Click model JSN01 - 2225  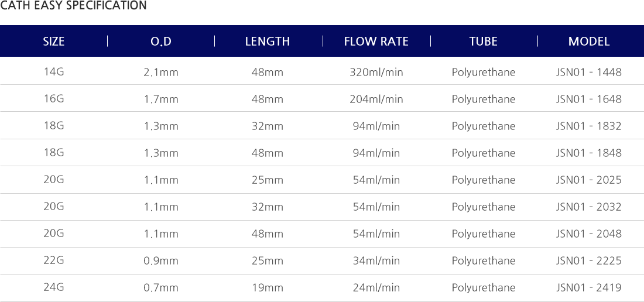pos(589,260)
